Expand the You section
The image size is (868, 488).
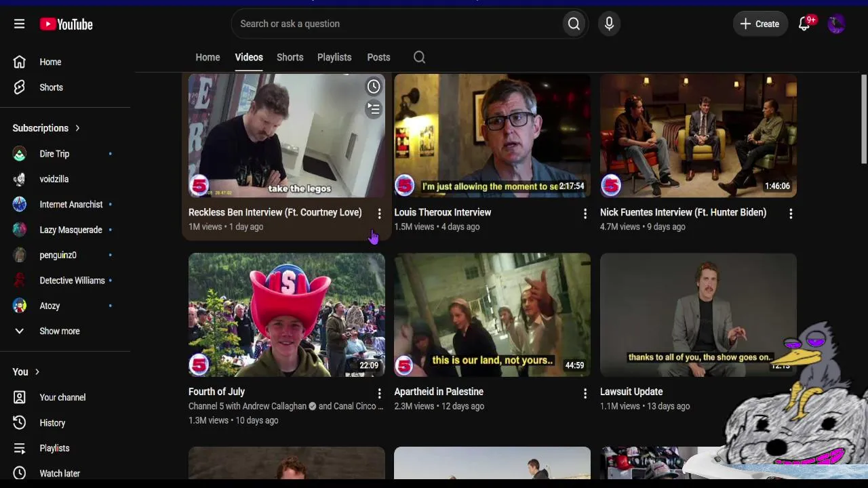26,372
